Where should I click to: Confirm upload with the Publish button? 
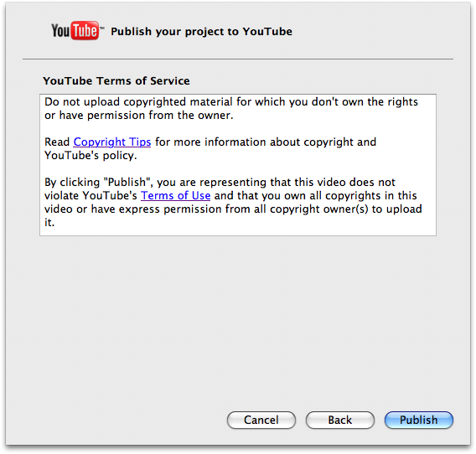tap(419, 420)
